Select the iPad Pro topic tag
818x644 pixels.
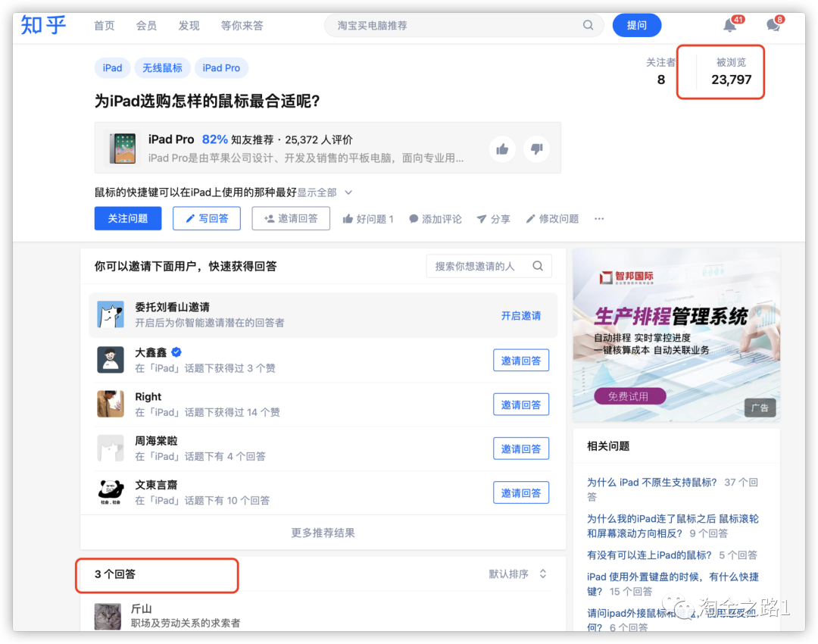click(221, 68)
